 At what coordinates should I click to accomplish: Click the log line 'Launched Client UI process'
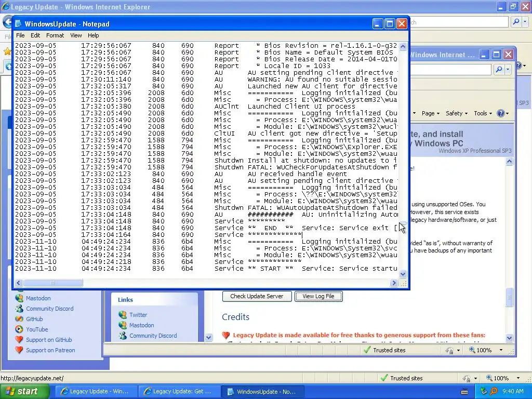pyautogui.click(x=301, y=106)
